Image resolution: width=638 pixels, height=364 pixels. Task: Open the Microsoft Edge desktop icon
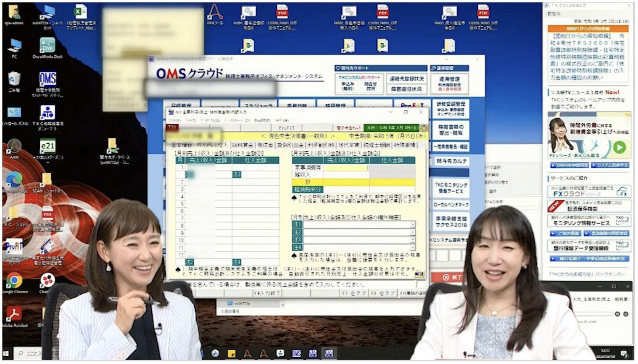click(x=14, y=180)
